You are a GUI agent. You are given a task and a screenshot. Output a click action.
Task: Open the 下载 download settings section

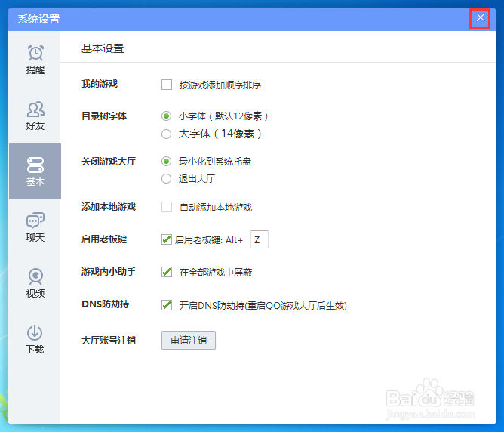[x=35, y=339]
